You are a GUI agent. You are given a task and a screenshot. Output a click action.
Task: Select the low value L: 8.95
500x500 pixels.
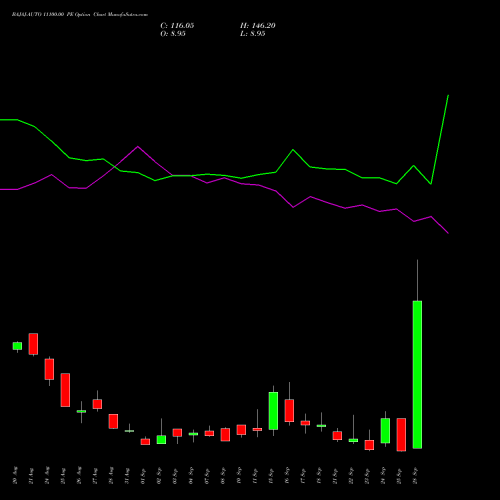253,34
